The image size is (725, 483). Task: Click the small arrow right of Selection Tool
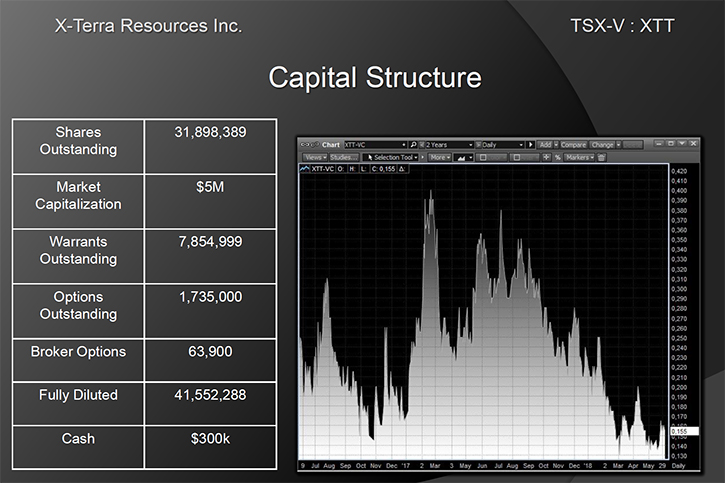click(423, 157)
